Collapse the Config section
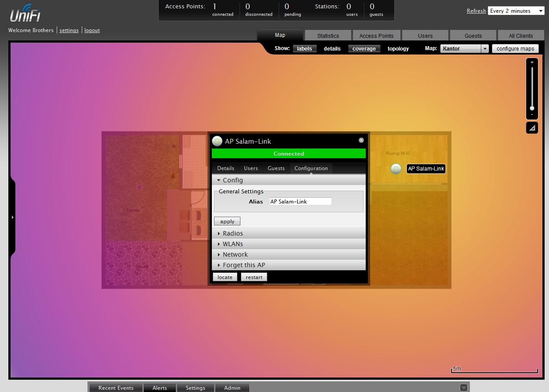The height and width of the screenshot is (392, 549). tap(289, 180)
